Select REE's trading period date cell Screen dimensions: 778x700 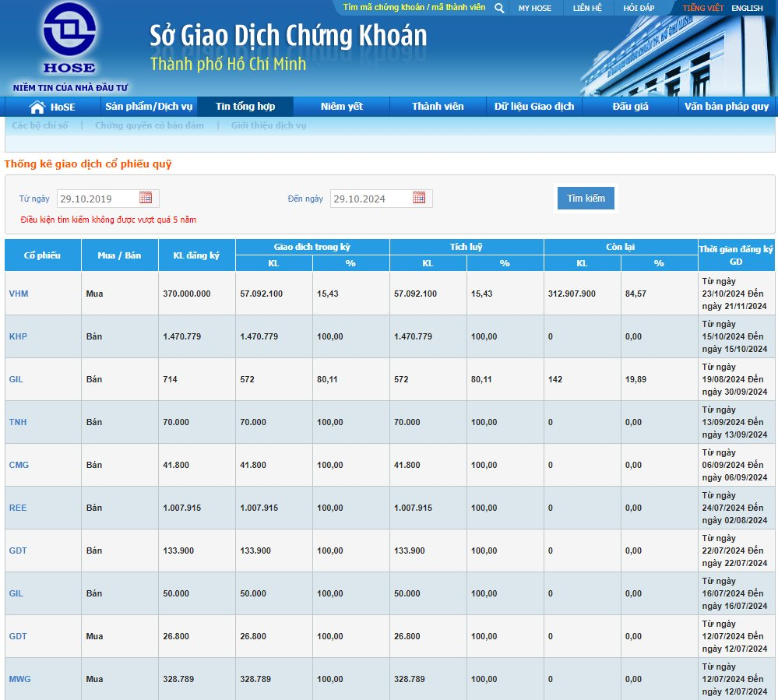click(x=736, y=508)
